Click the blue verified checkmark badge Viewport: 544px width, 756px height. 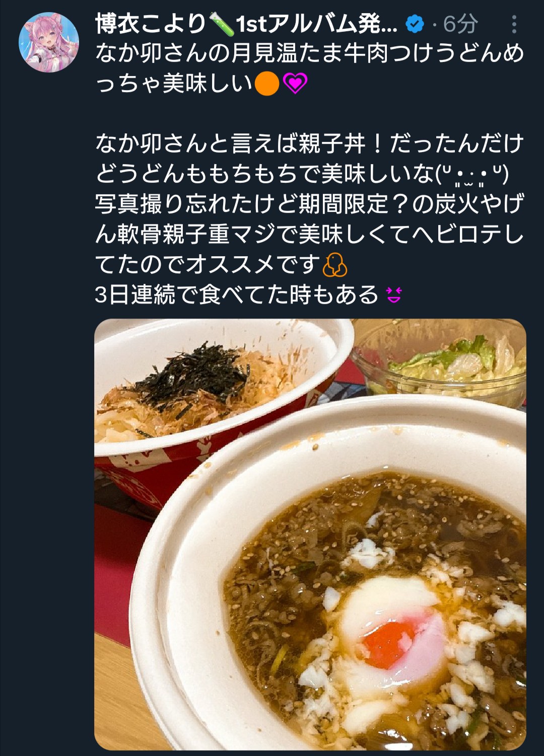tap(415, 24)
